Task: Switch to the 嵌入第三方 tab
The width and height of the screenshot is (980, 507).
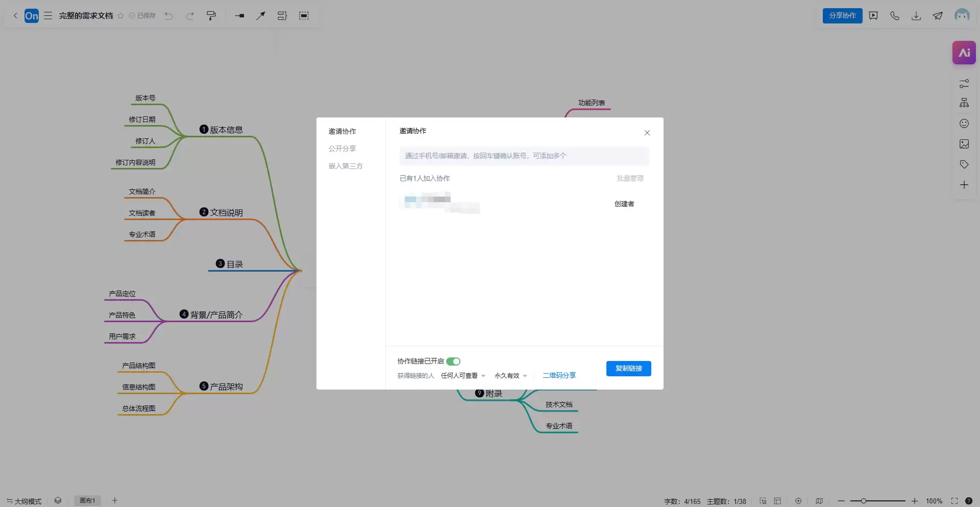Action: pyautogui.click(x=346, y=166)
